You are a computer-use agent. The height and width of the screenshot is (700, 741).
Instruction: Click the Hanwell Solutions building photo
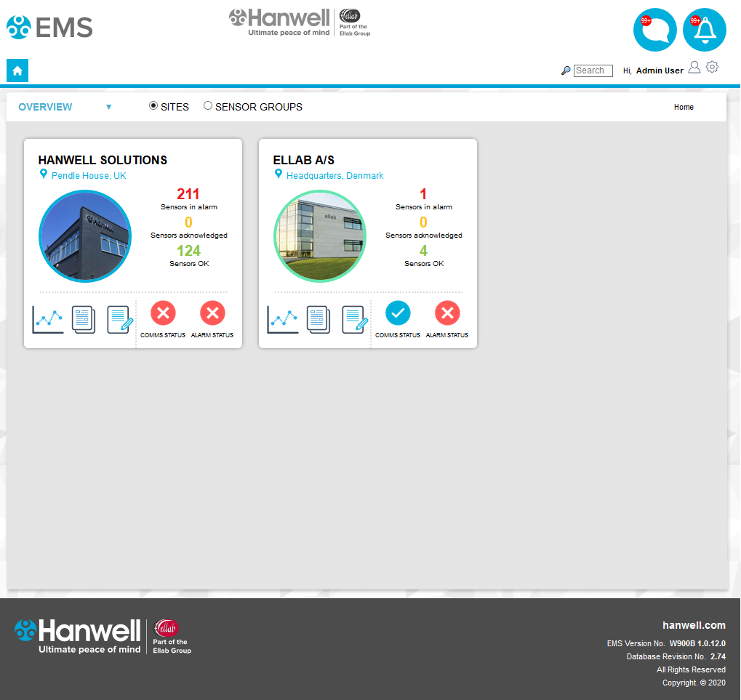point(85,236)
